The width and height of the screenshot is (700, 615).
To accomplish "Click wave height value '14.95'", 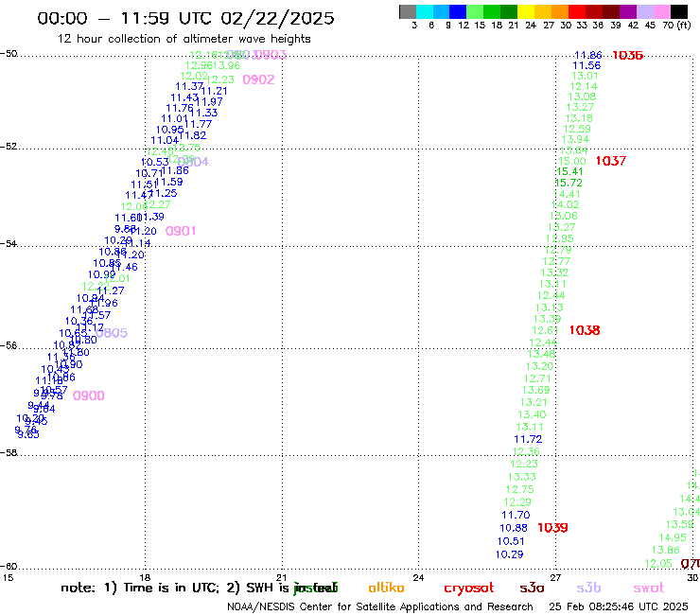I will point(673,537).
